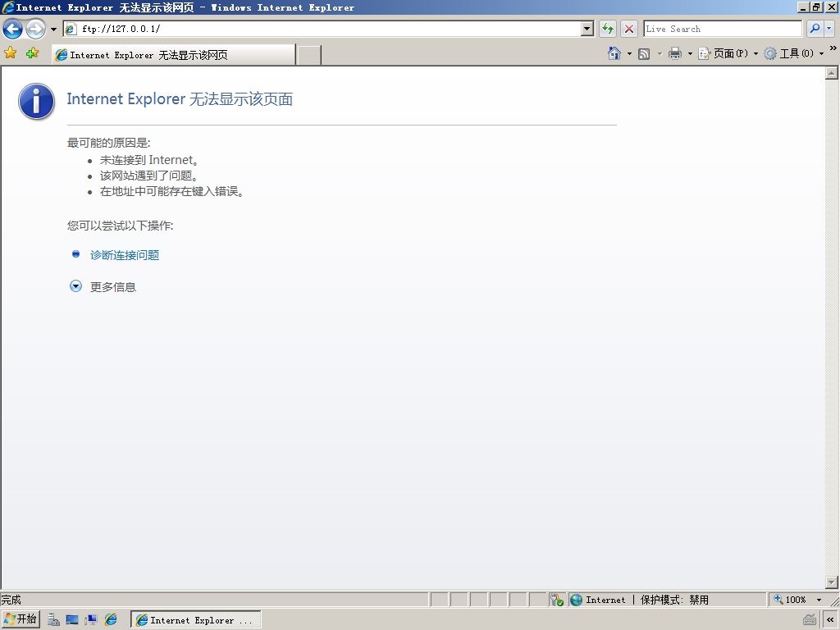Screen dimensions: 840x630
Task: Click the 未连接到 Internet。 bullet text
Action: 149,160
